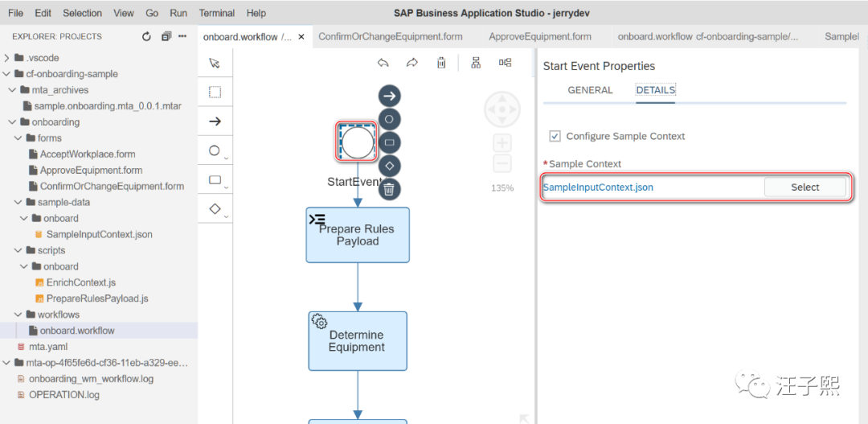
Task: Click the redo arrow in workflow toolbar
Action: [x=411, y=63]
